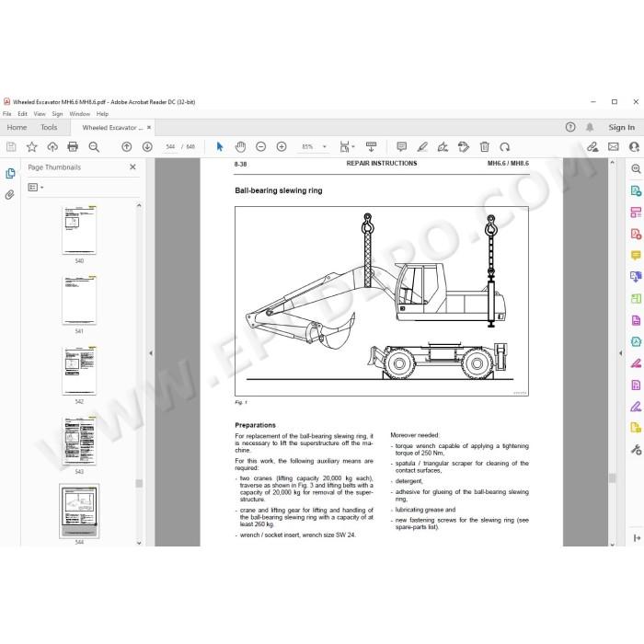Viewport: 644px width, 644px height.
Task: Rotate the page view icon
Action: coord(505,146)
